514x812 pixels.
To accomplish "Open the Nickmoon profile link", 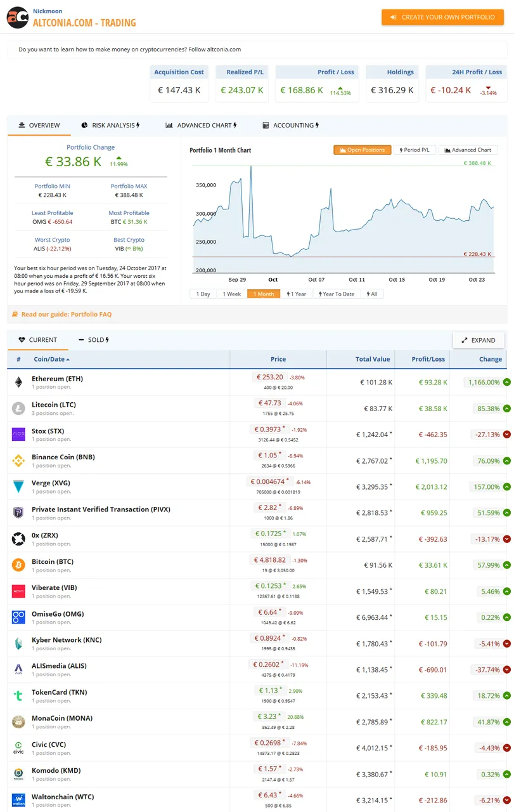I will 48,11.
